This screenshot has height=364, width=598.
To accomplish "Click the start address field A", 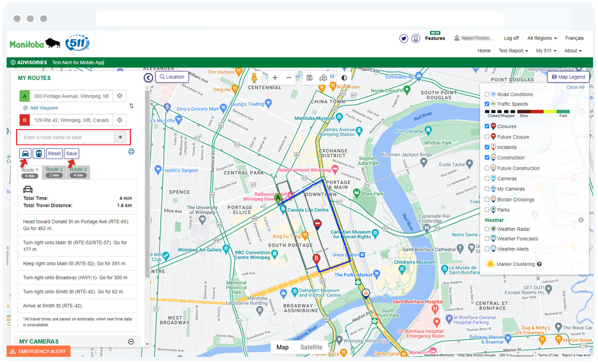I will 72,96.
